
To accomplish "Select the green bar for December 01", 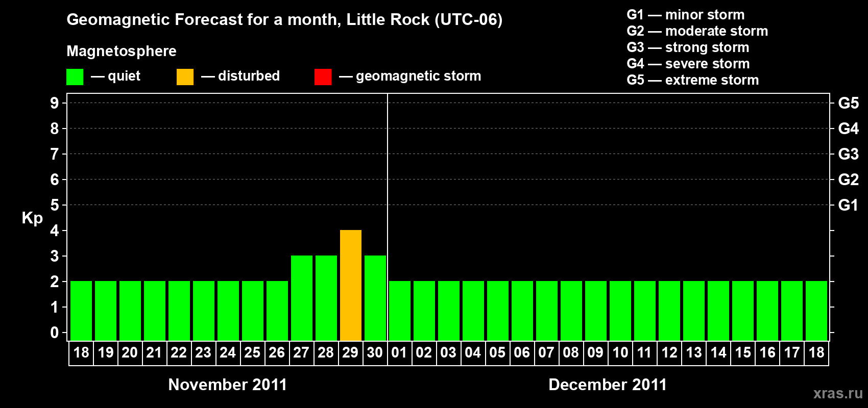I will (x=400, y=311).
